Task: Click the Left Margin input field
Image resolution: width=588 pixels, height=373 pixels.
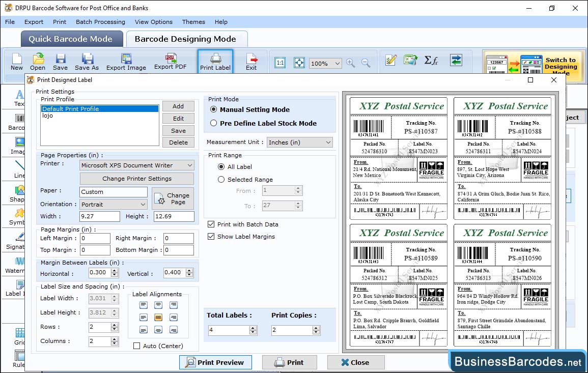Action: (x=95, y=238)
